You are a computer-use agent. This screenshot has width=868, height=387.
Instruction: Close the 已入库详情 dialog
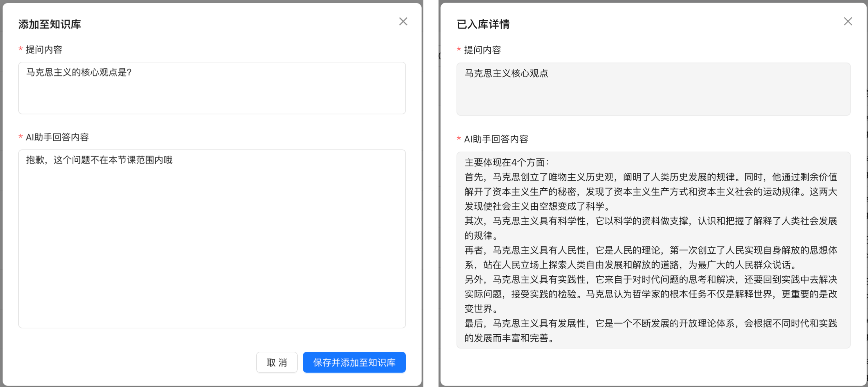(x=848, y=21)
